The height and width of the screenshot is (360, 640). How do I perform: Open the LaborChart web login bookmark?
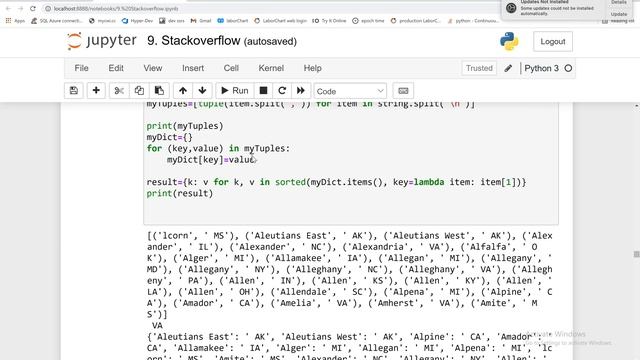tap(280, 20)
